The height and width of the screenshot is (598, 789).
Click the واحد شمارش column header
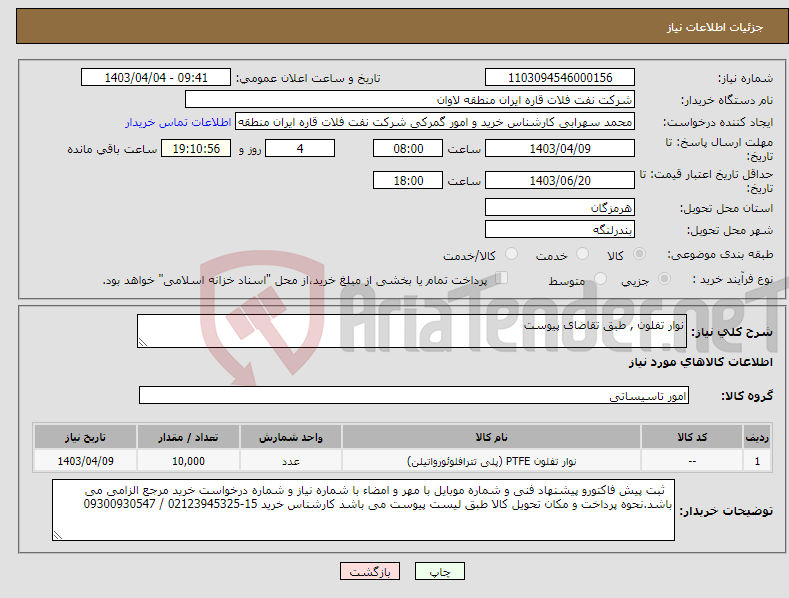coord(291,437)
